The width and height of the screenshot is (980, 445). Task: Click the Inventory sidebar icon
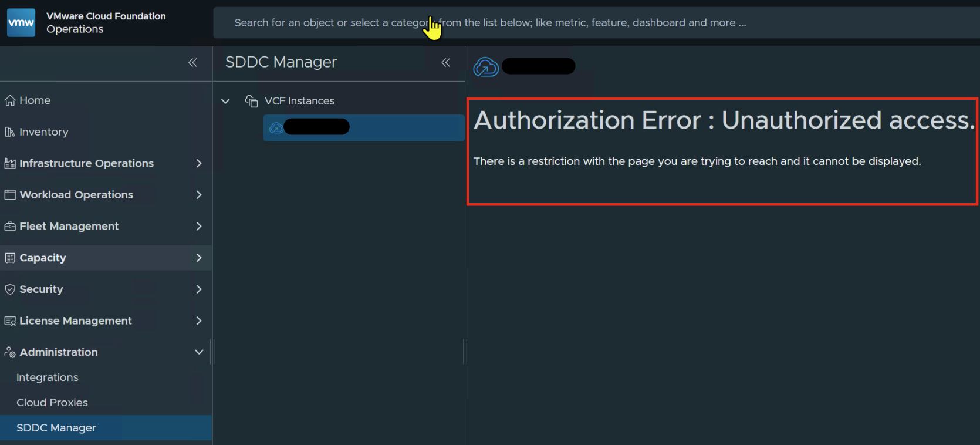10,132
